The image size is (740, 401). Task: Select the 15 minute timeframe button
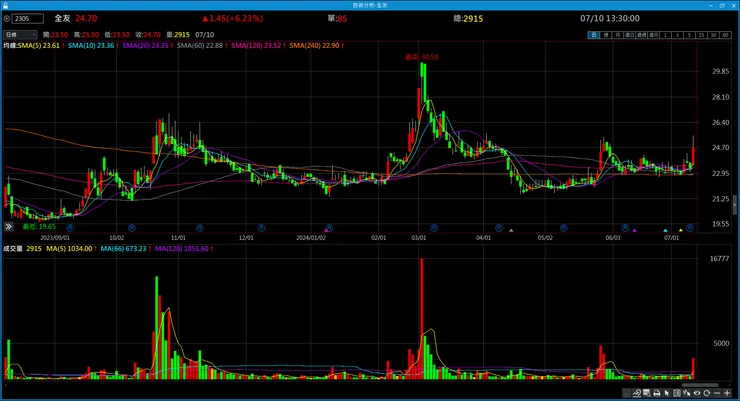point(701,35)
